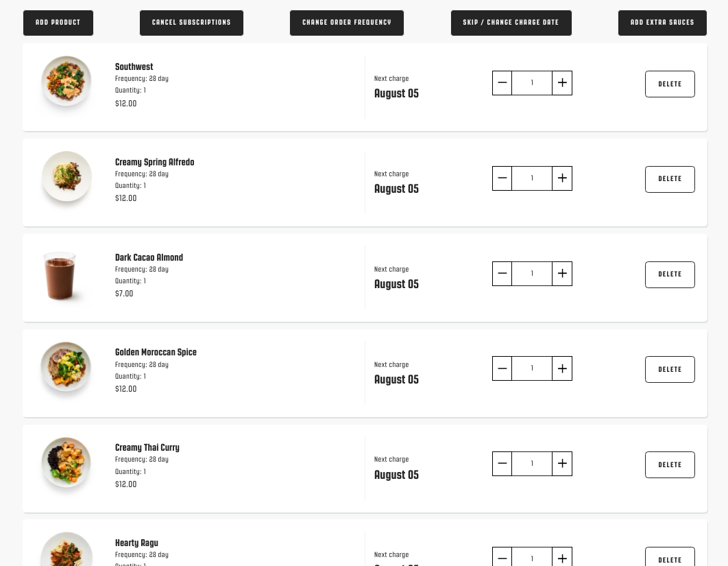Click plus icon for Creamy Spring Alfredo
Image resolution: width=728 pixels, height=566 pixels.
pyautogui.click(x=562, y=178)
